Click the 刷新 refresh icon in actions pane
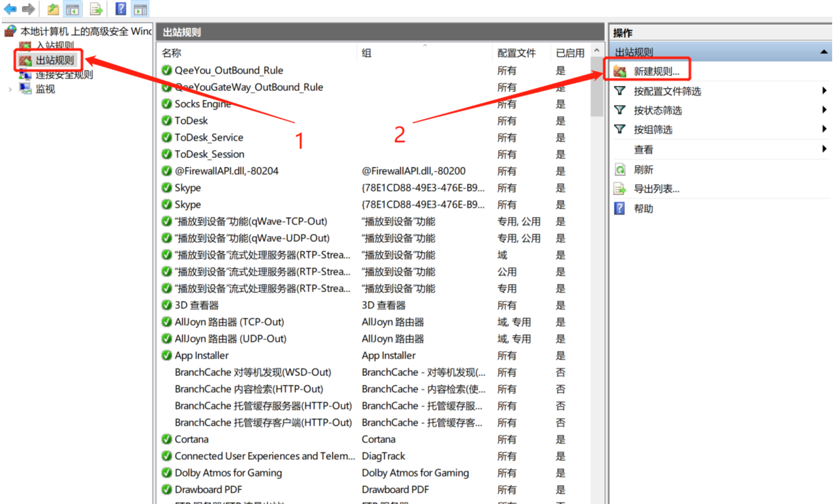 [x=620, y=170]
